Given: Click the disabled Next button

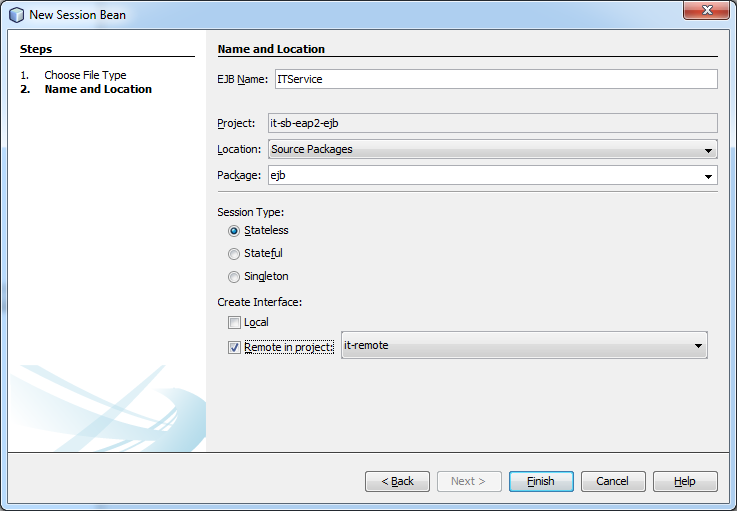Looking at the screenshot, I should tap(469, 481).
